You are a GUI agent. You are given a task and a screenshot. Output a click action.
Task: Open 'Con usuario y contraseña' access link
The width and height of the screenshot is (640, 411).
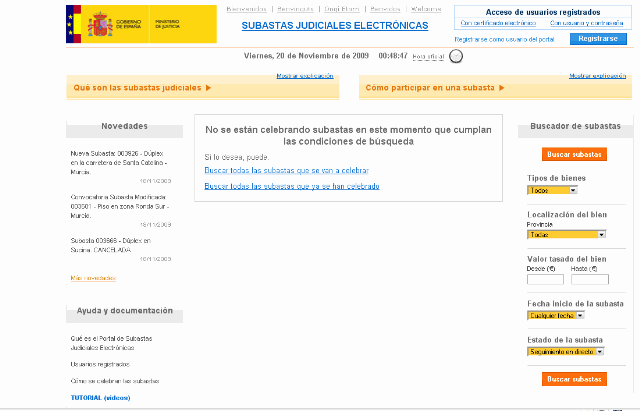pos(587,23)
